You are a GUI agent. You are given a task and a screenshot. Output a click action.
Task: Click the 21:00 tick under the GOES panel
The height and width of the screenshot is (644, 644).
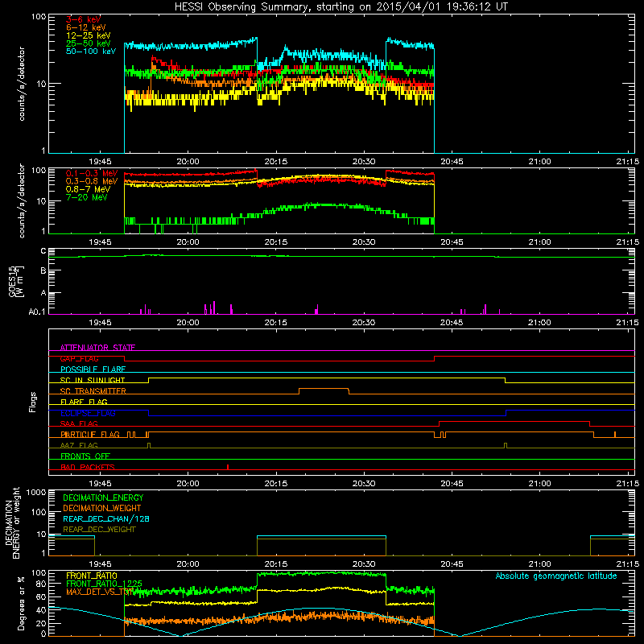click(x=539, y=323)
